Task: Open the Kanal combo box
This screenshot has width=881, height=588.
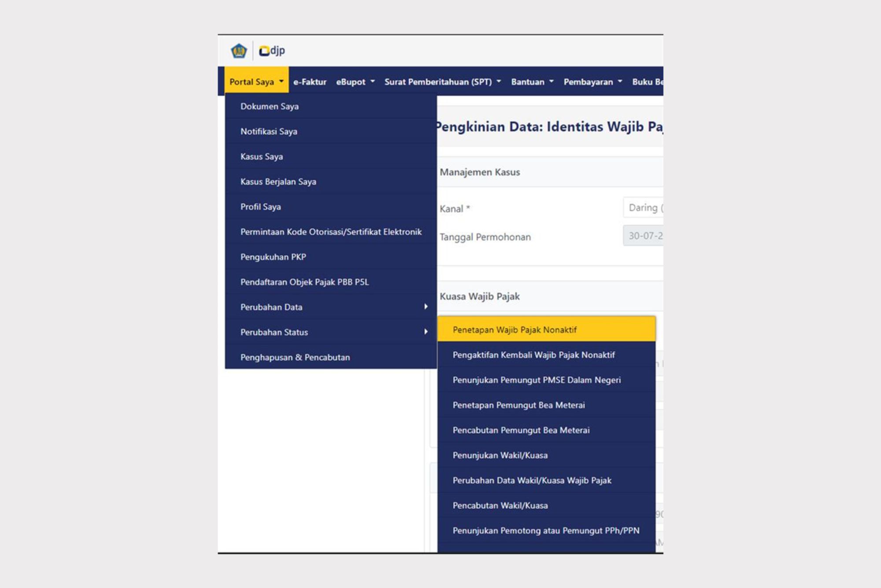Action: click(x=643, y=207)
